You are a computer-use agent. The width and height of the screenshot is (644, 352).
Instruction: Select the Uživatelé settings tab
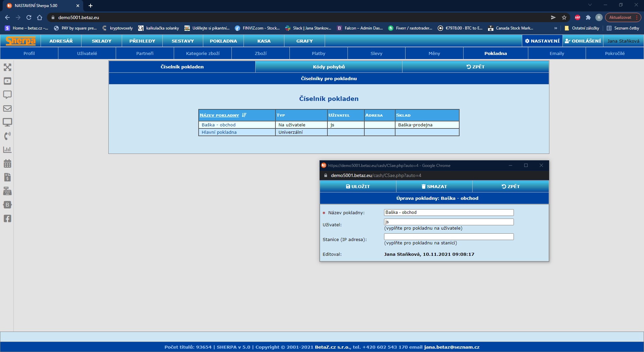click(87, 53)
